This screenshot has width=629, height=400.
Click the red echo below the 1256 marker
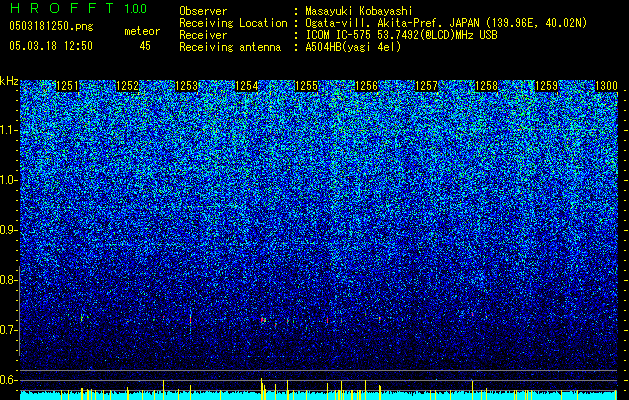point(379,319)
